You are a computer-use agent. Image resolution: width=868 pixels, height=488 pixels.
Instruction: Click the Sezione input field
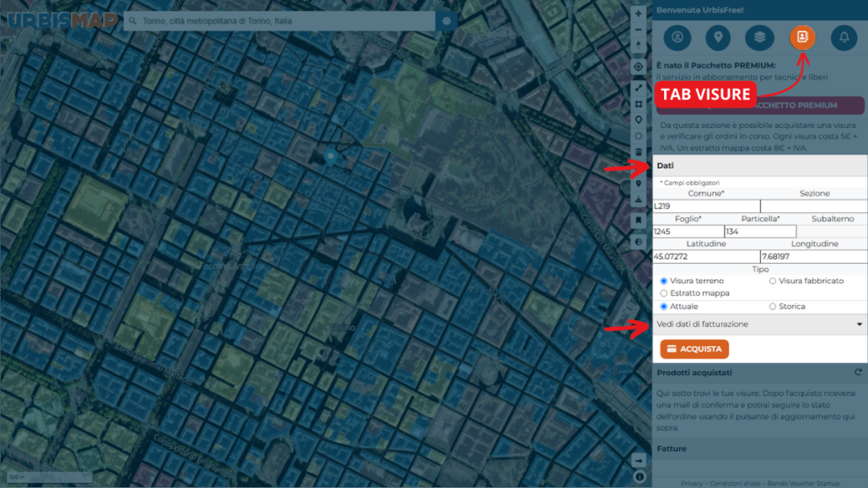(814, 206)
